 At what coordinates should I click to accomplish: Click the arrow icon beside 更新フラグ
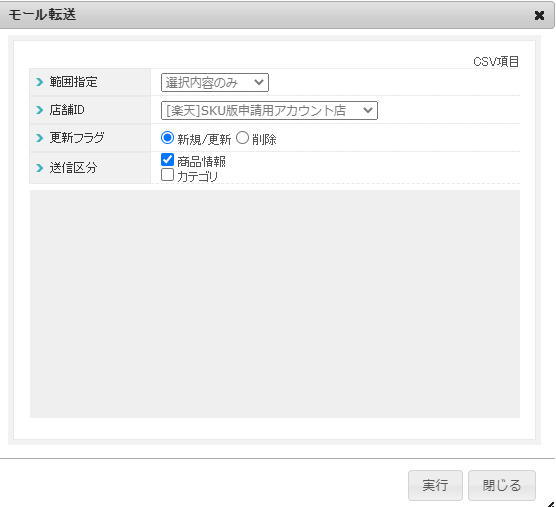(x=40, y=138)
